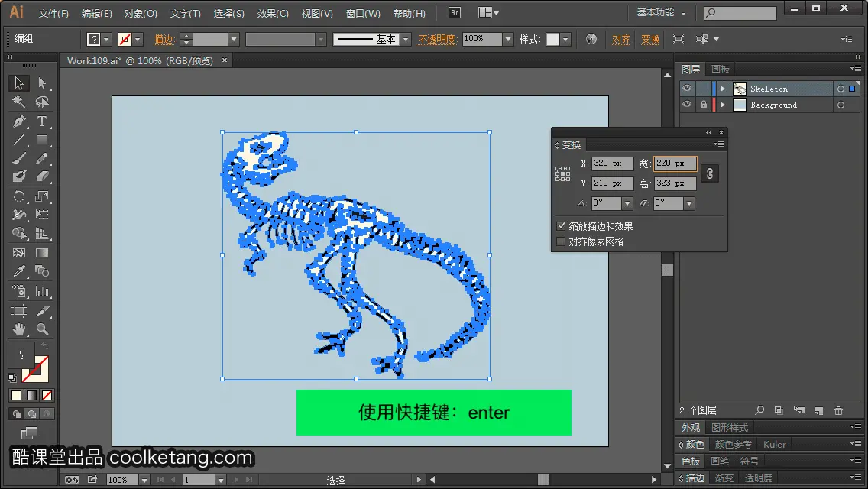This screenshot has width=868, height=489.
Task: Click the 变换 link in control bar
Action: point(650,39)
